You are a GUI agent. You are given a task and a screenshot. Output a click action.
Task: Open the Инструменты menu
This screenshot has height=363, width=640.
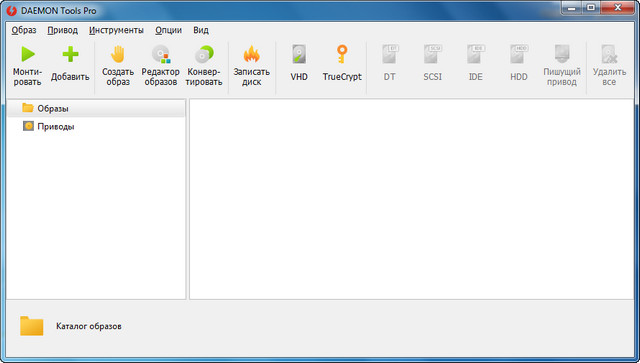point(116,30)
